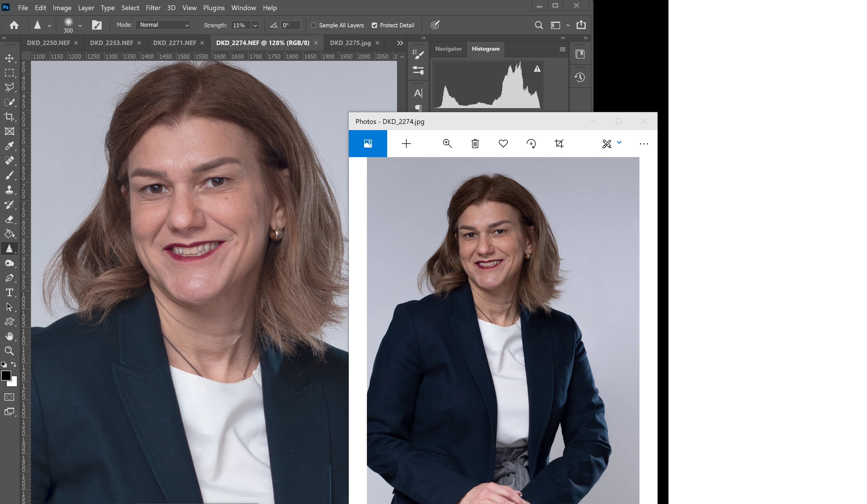This screenshot has height=504, width=867.
Task: Click the heart favorite icon in Photos
Action: click(503, 144)
